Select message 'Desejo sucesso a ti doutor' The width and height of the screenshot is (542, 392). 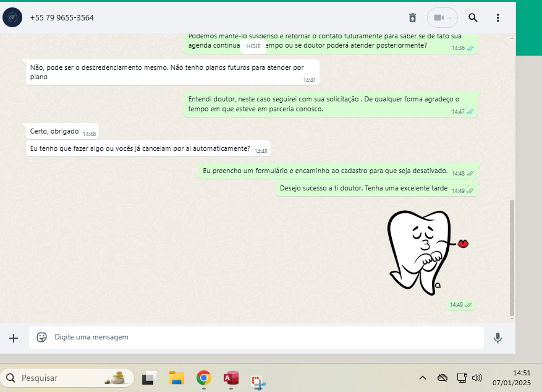pos(376,188)
